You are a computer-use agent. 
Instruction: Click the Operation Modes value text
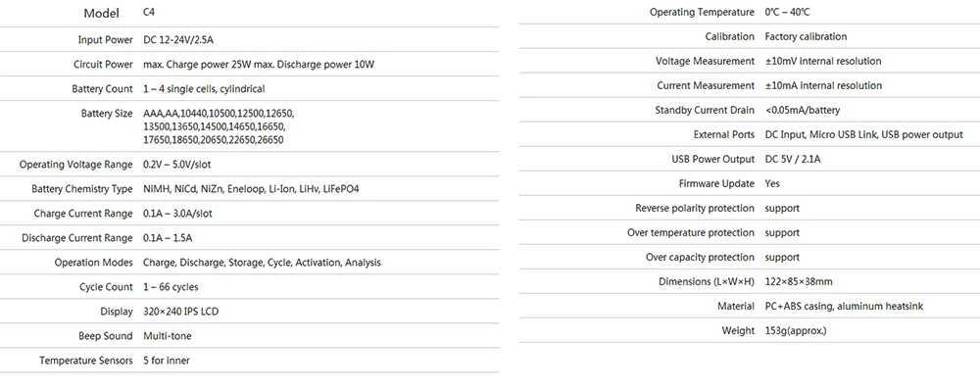(x=262, y=263)
